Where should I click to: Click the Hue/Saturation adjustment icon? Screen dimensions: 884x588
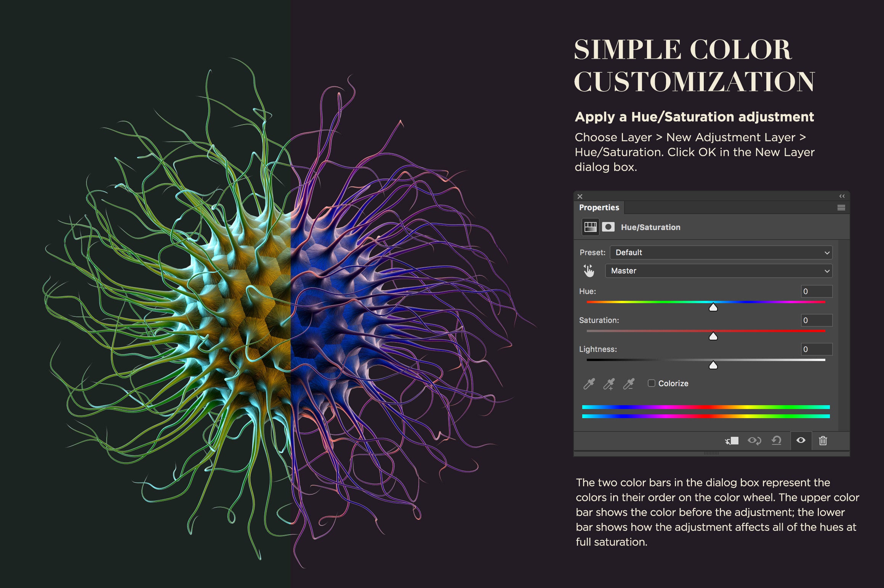point(590,227)
